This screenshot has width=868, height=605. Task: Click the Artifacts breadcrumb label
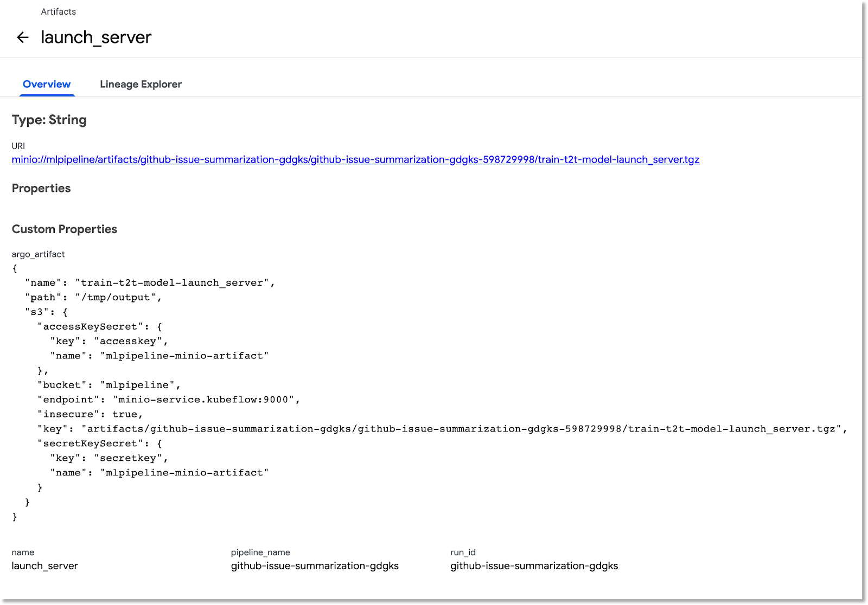point(58,11)
